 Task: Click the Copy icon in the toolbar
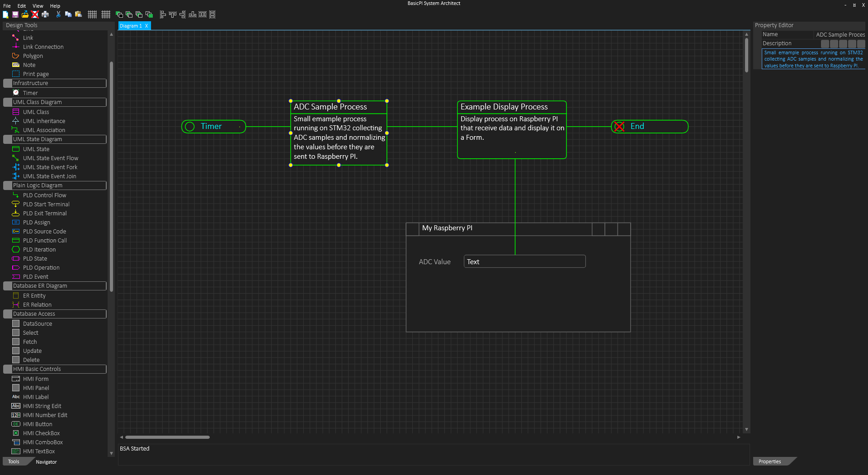[x=68, y=14]
